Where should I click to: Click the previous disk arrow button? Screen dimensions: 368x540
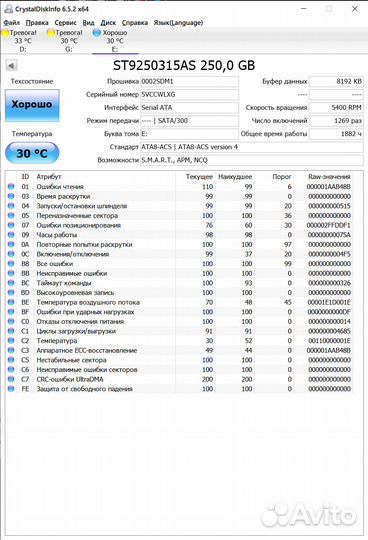point(12,65)
